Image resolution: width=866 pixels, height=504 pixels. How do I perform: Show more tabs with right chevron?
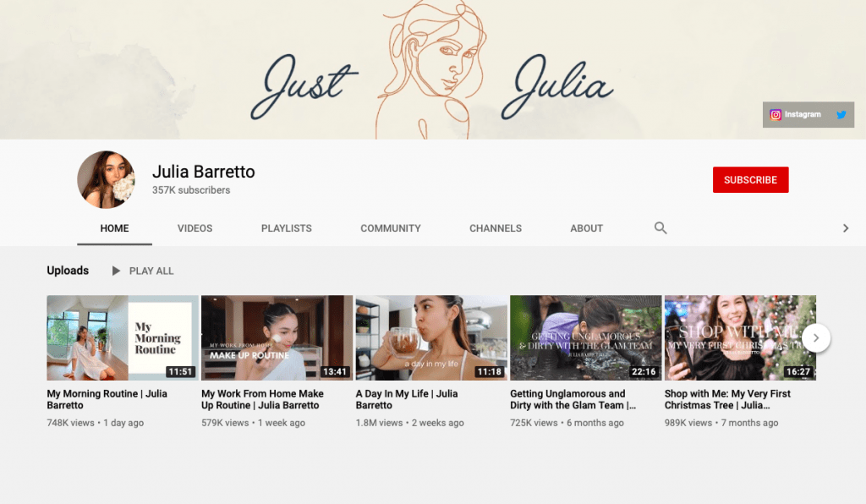pyautogui.click(x=846, y=228)
